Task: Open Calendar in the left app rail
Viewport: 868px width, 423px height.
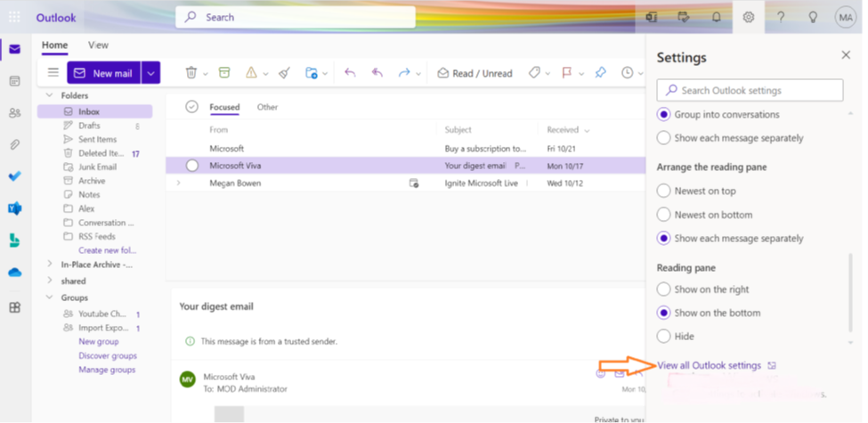Action: click(15, 81)
